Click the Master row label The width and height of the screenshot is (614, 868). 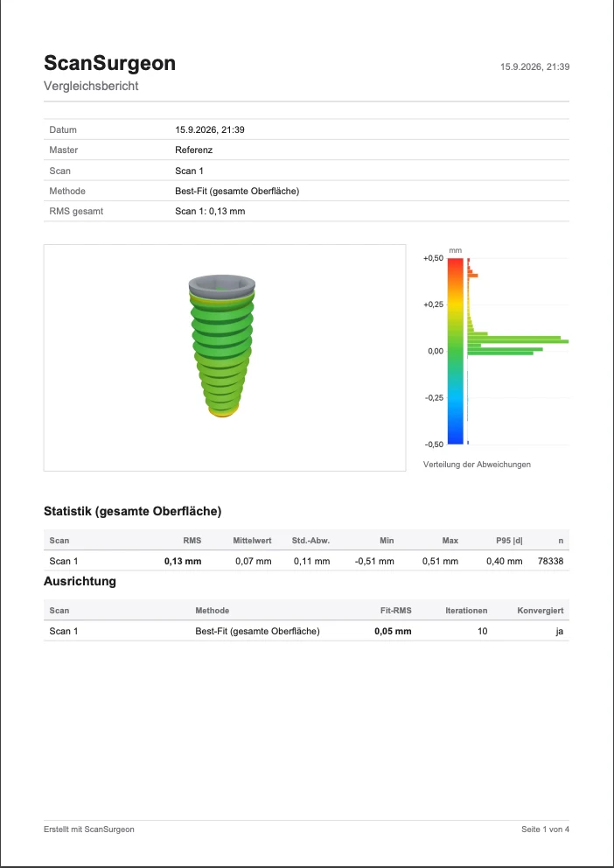point(64,150)
